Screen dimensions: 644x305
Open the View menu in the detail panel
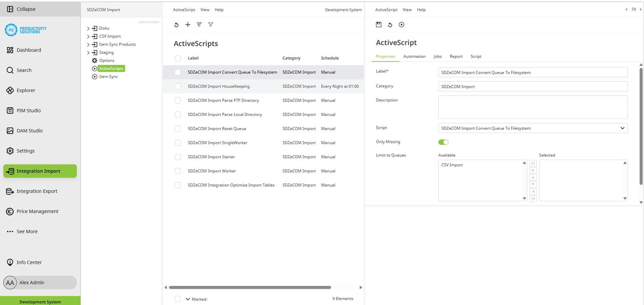coord(407,9)
